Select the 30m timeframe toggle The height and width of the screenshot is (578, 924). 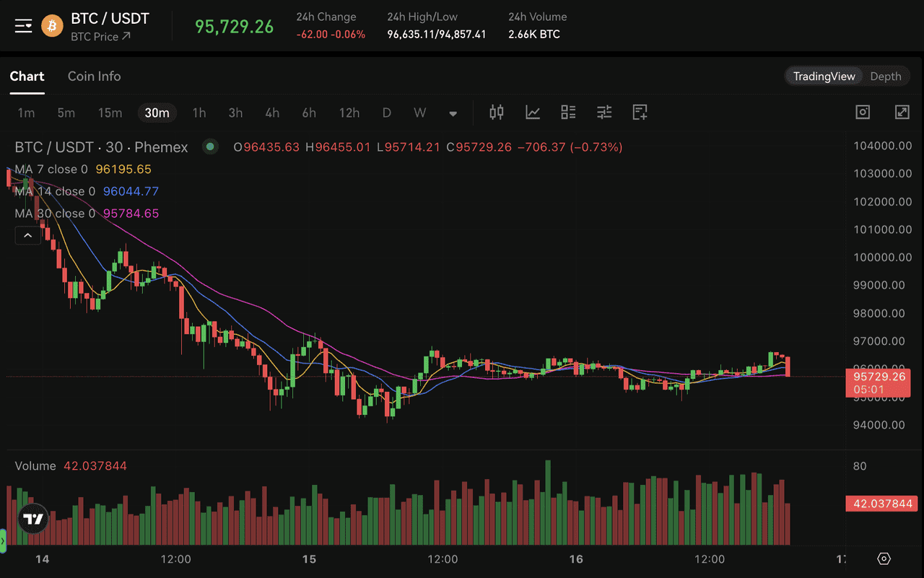click(x=157, y=113)
